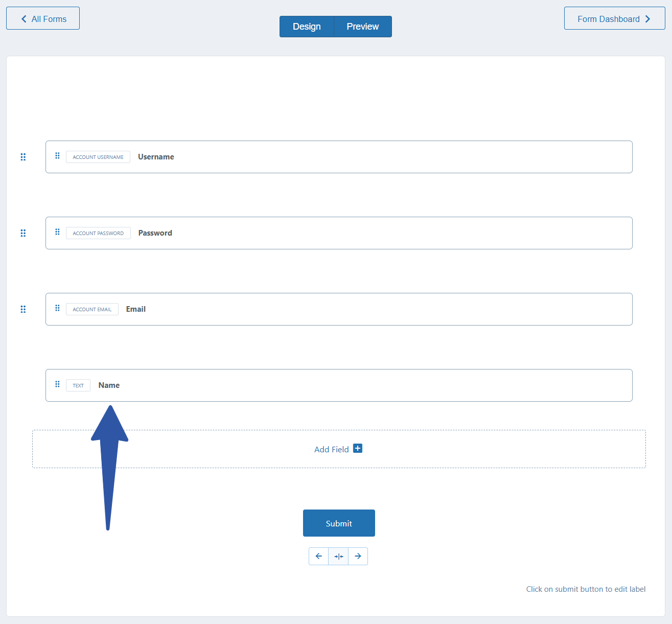Select center alignment for the Submit button
Screen dimensions: 672x624
pos(338,556)
